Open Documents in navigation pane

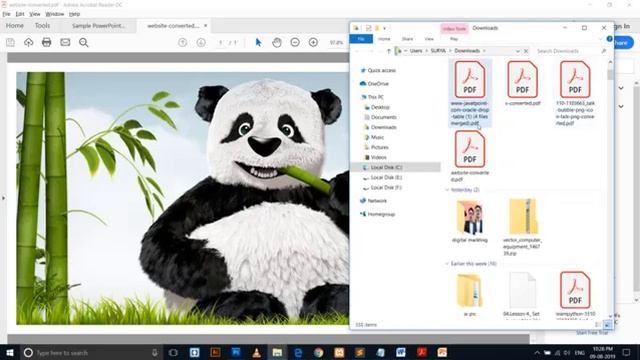tap(384, 117)
